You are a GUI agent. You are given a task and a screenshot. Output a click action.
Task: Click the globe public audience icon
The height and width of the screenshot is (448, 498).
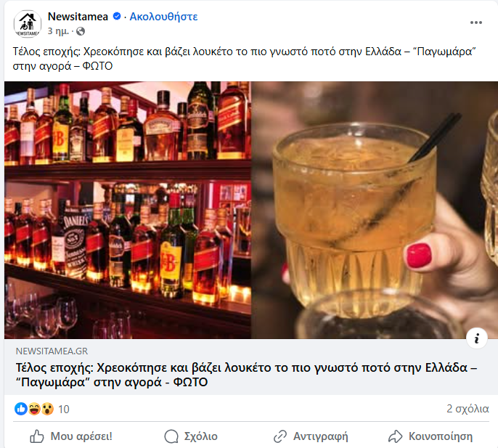point(81,31)
